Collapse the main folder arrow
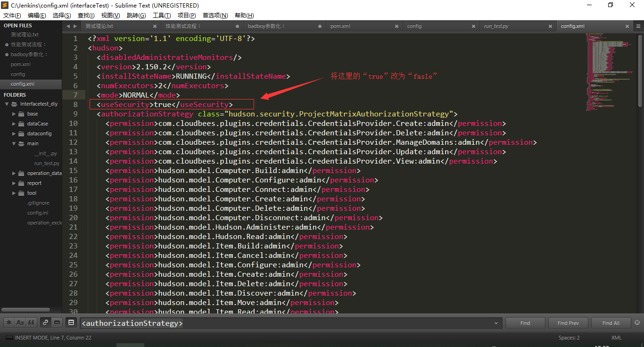Viewport: 644px width, 347px height. tap(14, 143)
